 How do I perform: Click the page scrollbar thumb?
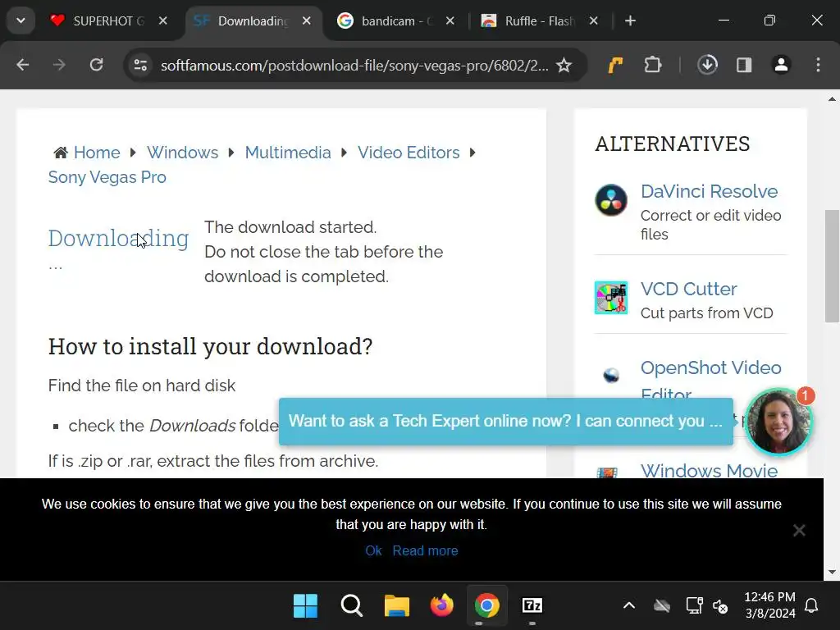click(832, 267)
